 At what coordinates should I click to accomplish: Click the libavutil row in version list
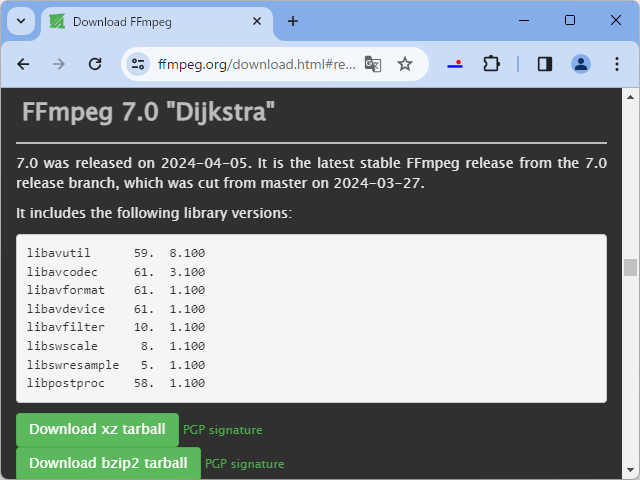(x=116, y=253)
